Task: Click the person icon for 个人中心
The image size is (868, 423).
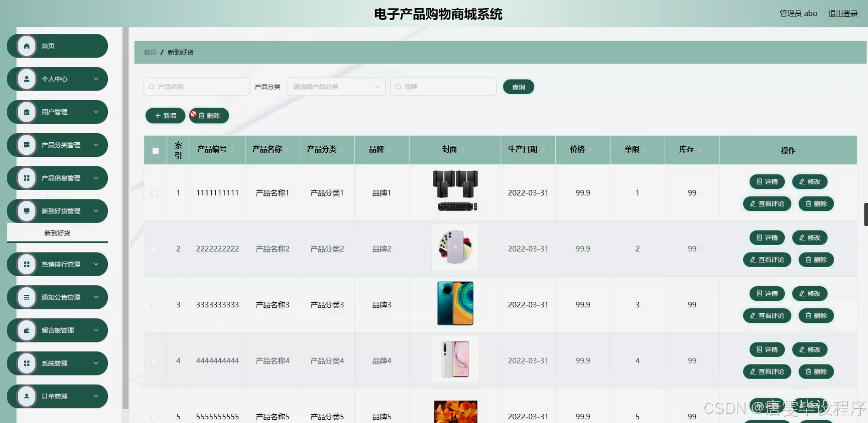Action: tap(27, 79)
